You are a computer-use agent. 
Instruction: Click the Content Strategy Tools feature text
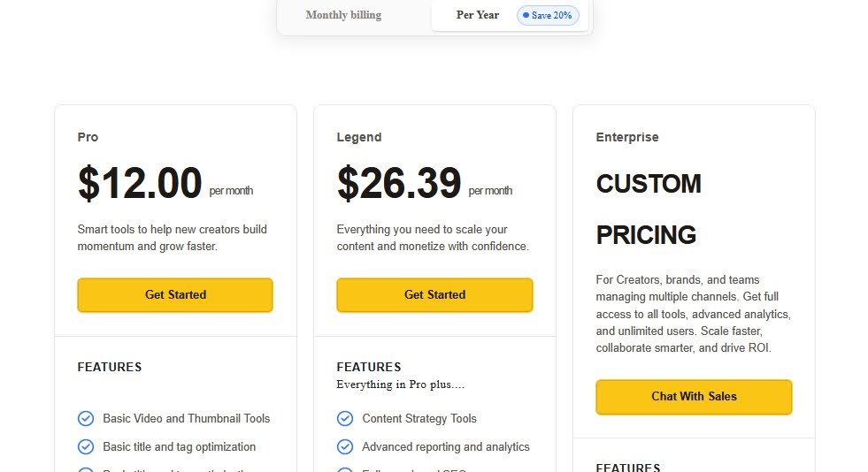coord(419,419)
